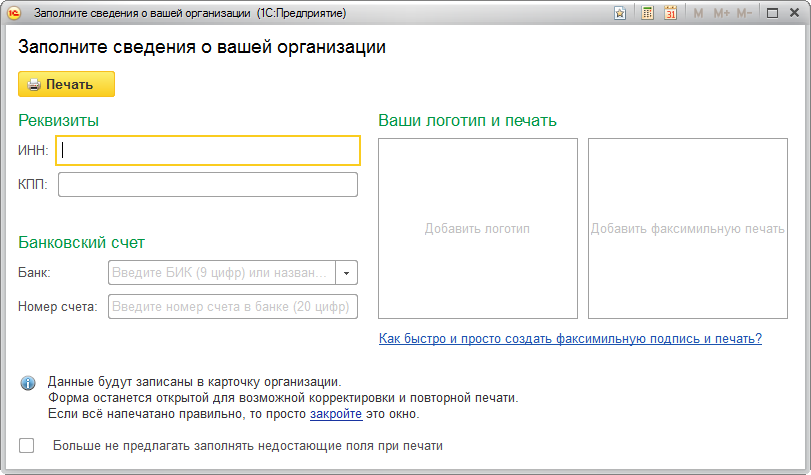Screen dimensions: 811x475
Task: Click into the КПП input field
Action: click(x=208, y=185)
